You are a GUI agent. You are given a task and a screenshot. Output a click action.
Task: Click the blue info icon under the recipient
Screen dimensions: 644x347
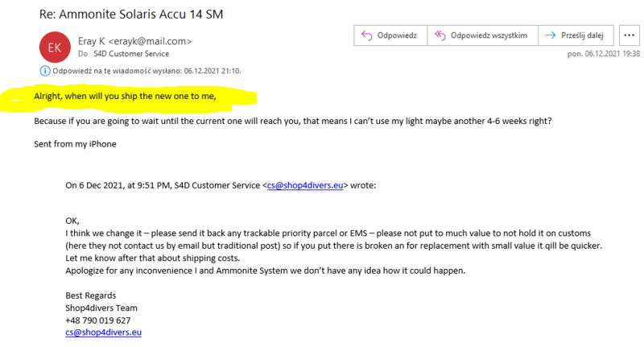coord(44,71)
